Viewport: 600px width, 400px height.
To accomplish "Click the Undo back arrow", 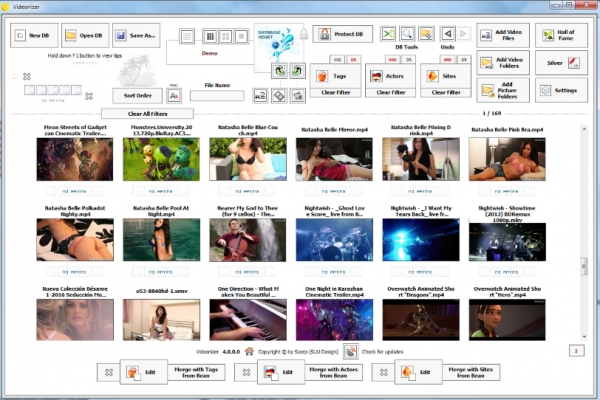I will 447,34.
